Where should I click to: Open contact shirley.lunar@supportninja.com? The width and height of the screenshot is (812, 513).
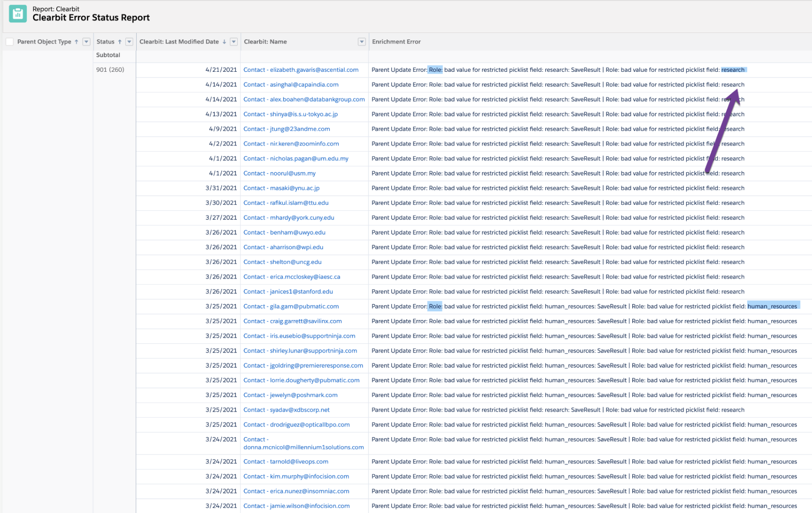click(x=300, y=351)
